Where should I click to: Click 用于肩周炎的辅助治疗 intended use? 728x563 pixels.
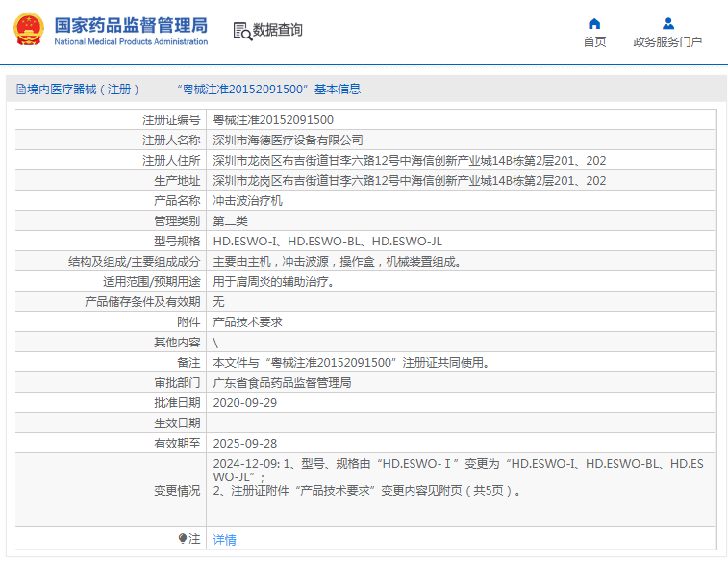[274, 281]
